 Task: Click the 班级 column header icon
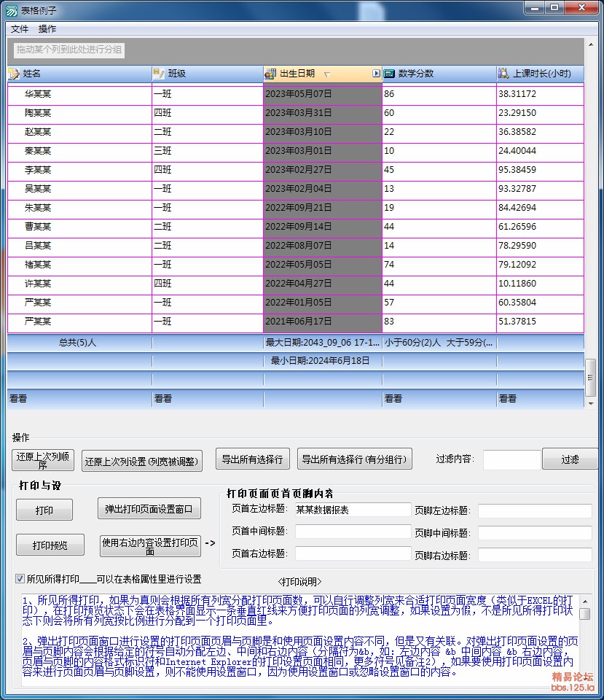159,74
